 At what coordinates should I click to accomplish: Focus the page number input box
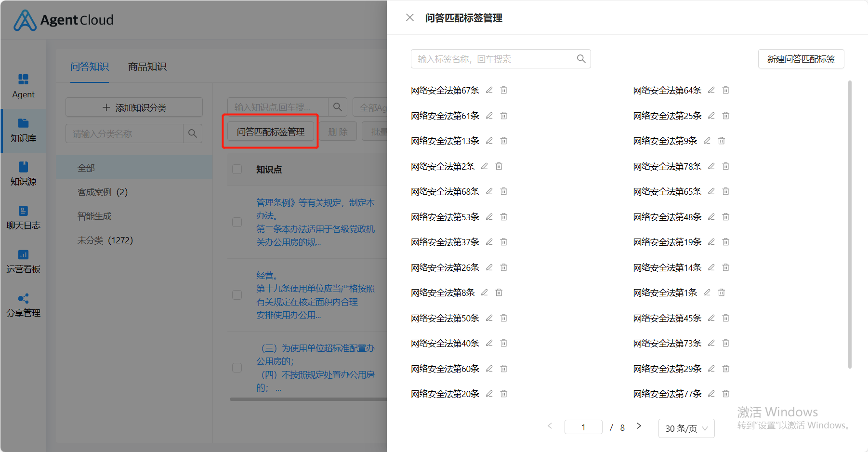tap(583, 427)
